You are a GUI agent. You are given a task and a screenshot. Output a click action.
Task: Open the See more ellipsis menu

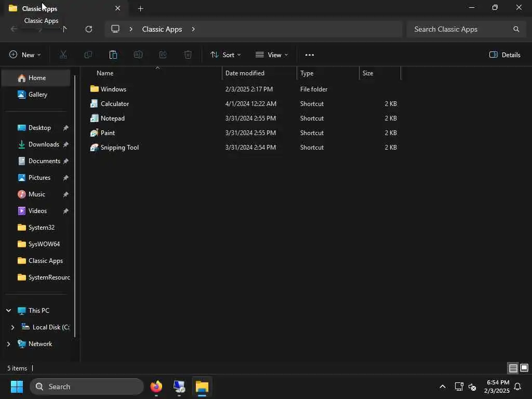click(x=310, y=55)
